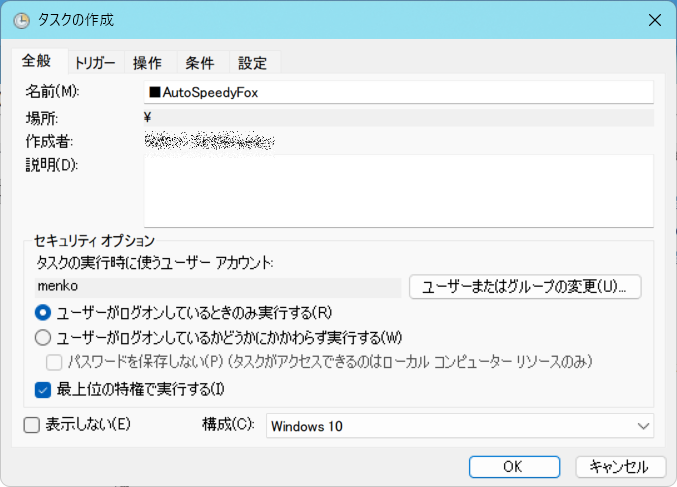This screenshot has height=487, width=677.
Task: Open the 構成 dropdown showing Windows 10
Action: pyautogui.click(x=460, y=426)
